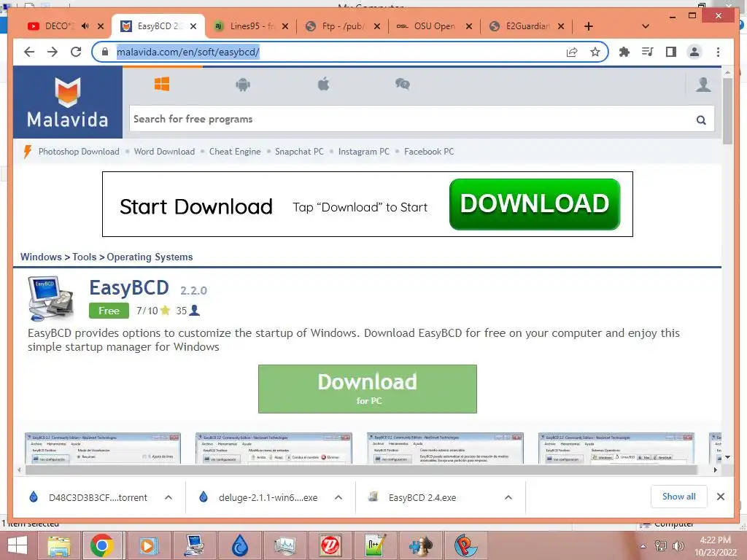Go forward with the browser forward arrow
Viewport: 747px width, 560px height.
click(x=53, y=52)
